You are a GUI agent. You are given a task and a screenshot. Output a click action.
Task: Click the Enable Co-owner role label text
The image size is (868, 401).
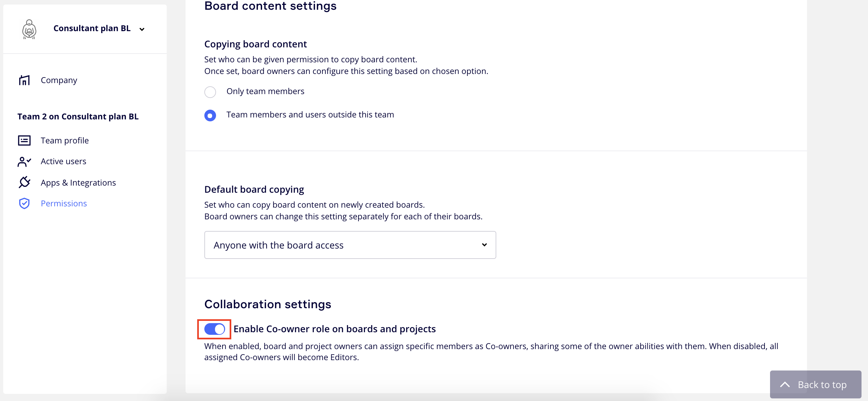[334, 329]
